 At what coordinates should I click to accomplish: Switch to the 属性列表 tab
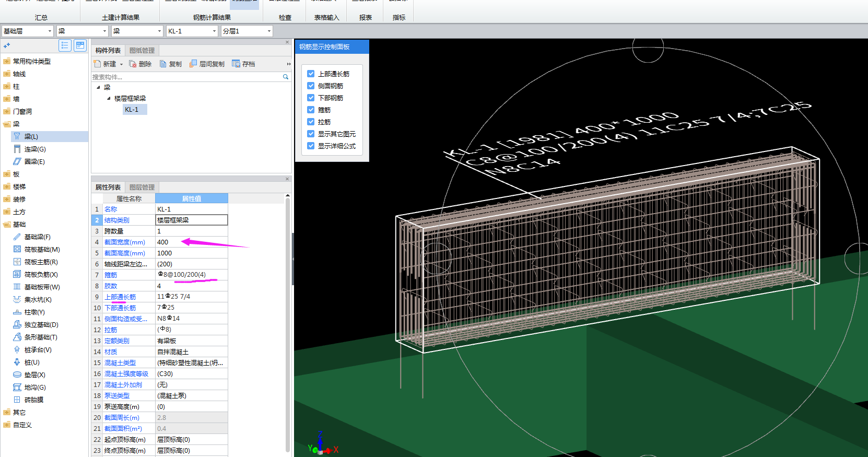click(108, 188)
